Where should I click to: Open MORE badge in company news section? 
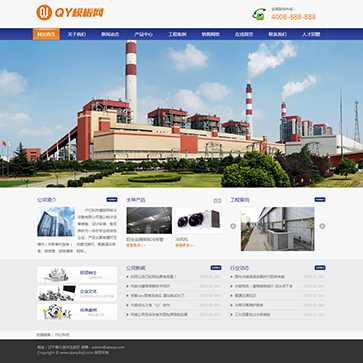(x=216, y=268)
